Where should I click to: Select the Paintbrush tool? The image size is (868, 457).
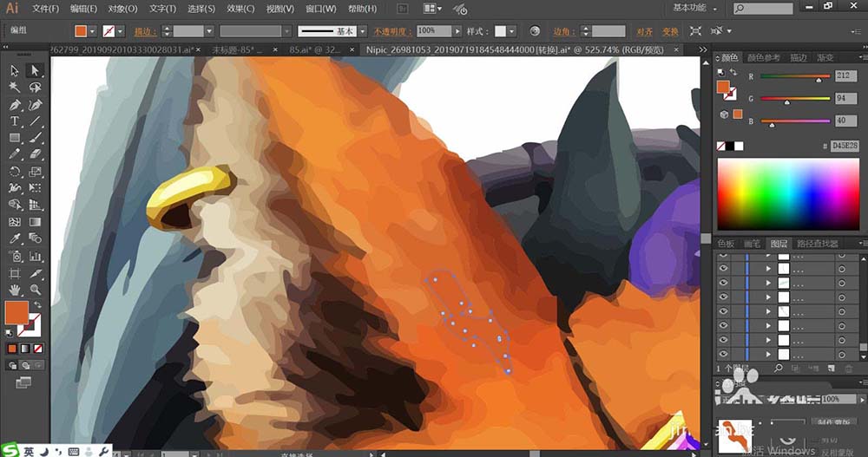35,138
